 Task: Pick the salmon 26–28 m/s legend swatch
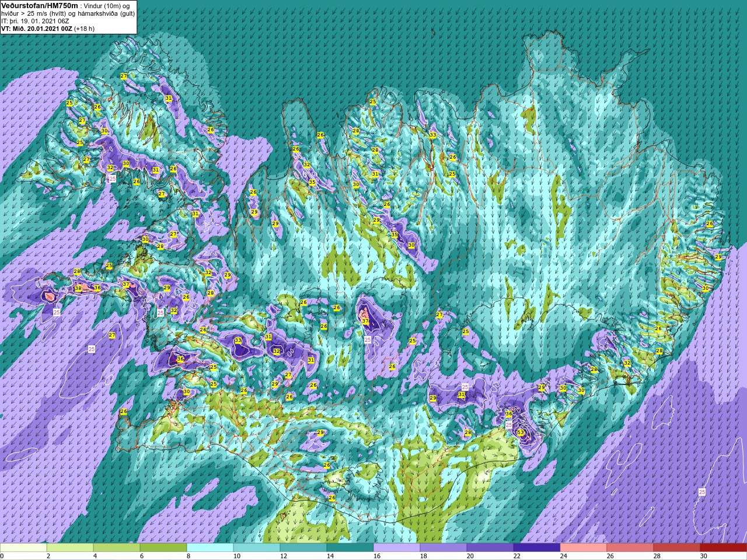click(630, 548)
